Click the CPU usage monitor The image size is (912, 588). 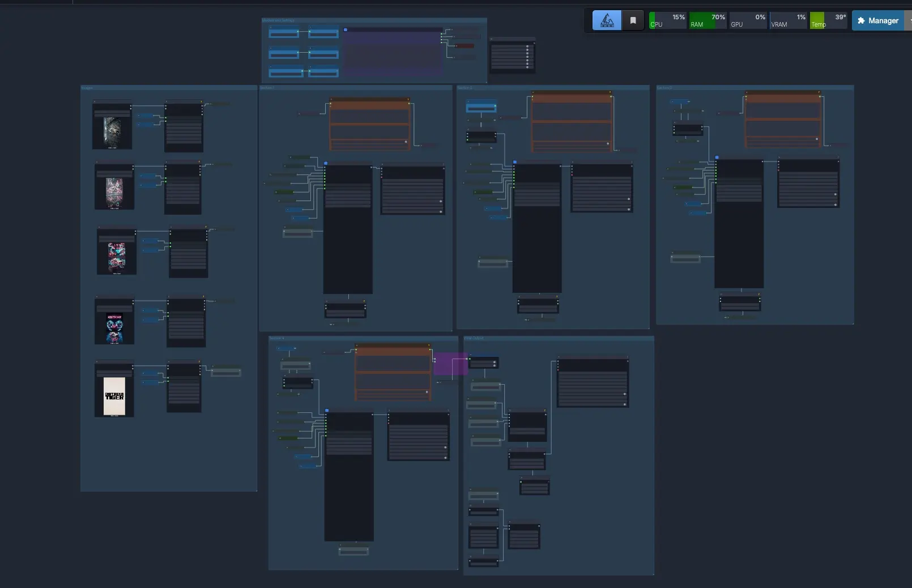[667, 20]
